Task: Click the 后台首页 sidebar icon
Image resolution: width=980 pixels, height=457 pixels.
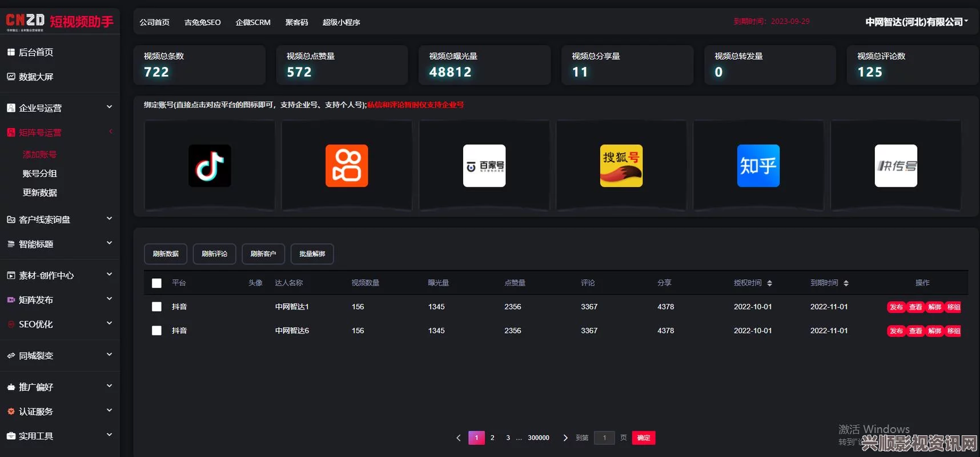Action: 11,52
